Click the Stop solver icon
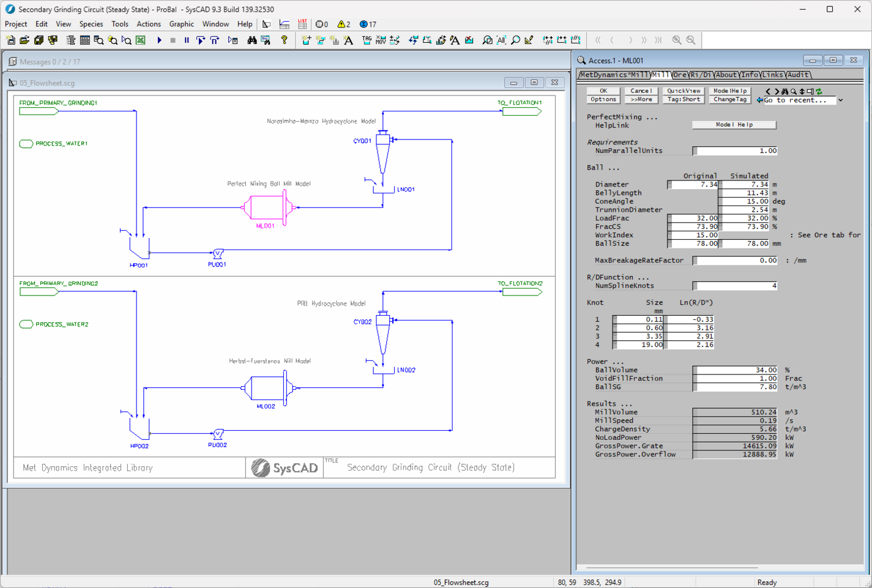 173,40
